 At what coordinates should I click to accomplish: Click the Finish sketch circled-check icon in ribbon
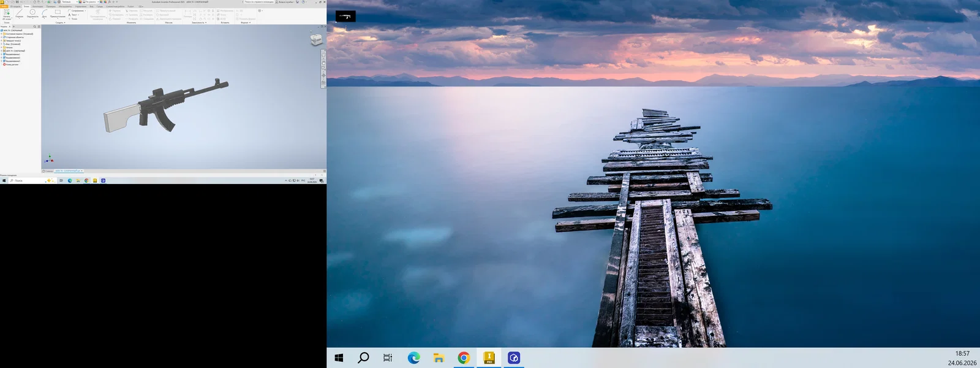point(259,10)
